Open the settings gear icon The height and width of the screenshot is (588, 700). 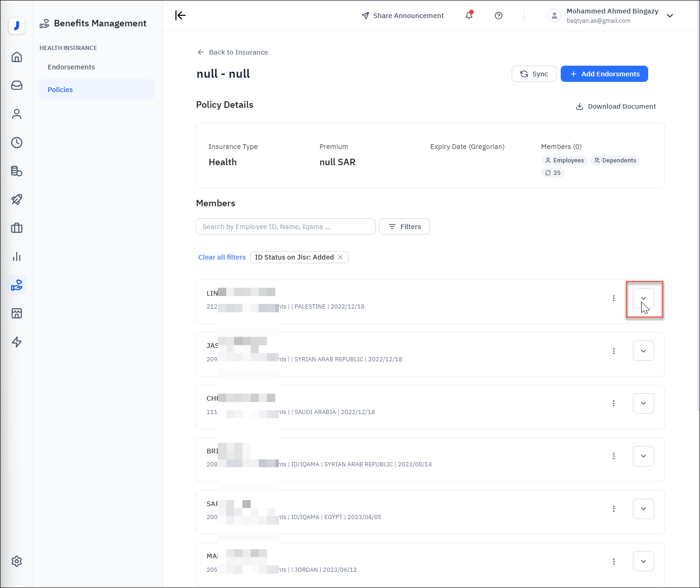point(17,561)
